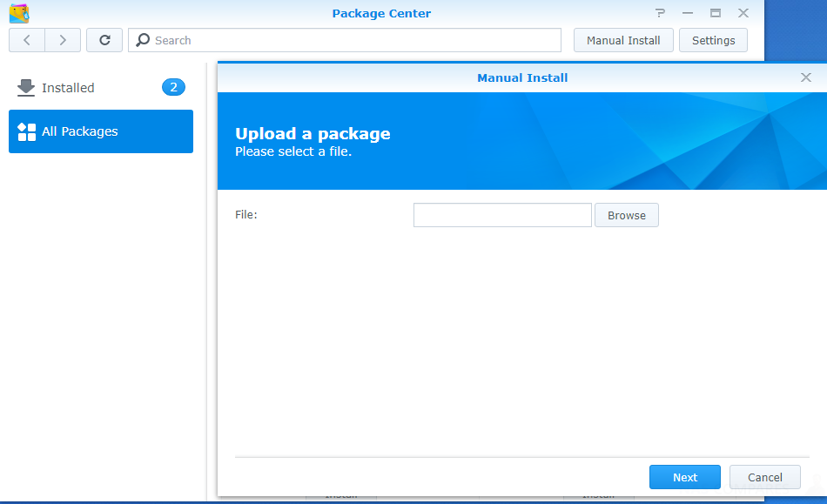Click the Installed download tray icon

click(x=26, y=88)
